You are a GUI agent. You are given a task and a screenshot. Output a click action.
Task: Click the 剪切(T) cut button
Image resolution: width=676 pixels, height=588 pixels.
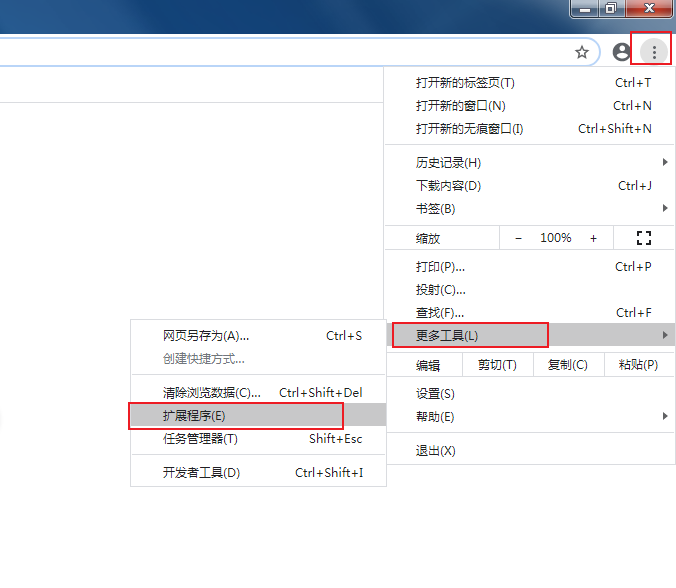pos(498,365)
